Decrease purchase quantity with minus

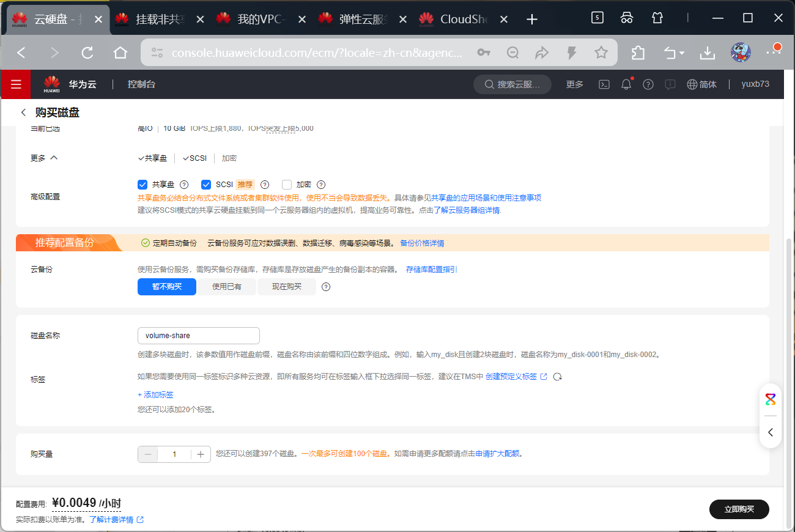point(148,454)
